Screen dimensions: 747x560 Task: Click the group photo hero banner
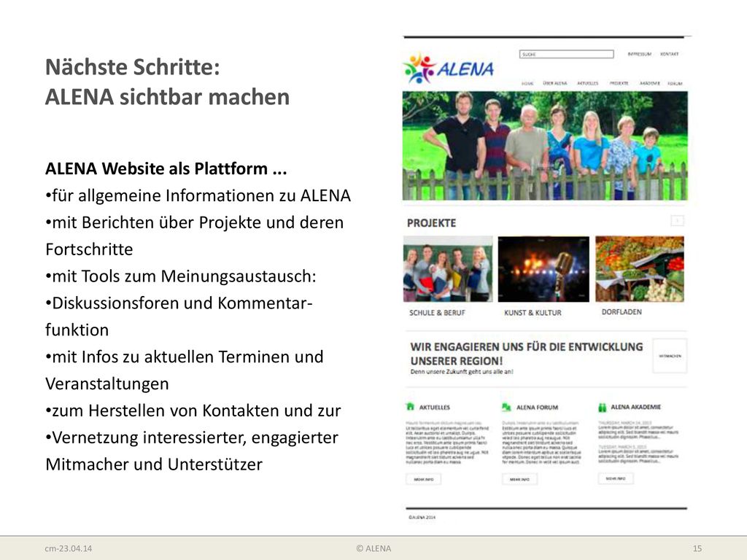545,146
